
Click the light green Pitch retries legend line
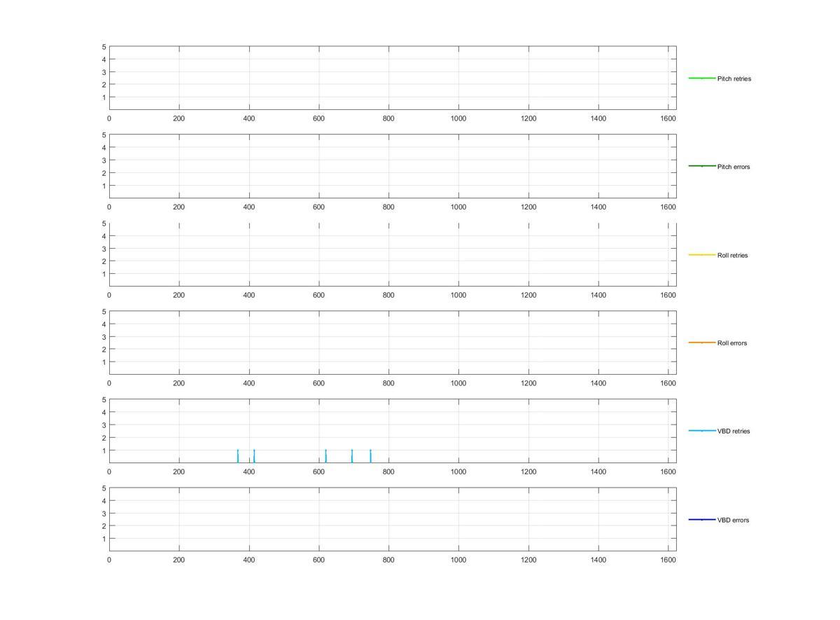702,78
